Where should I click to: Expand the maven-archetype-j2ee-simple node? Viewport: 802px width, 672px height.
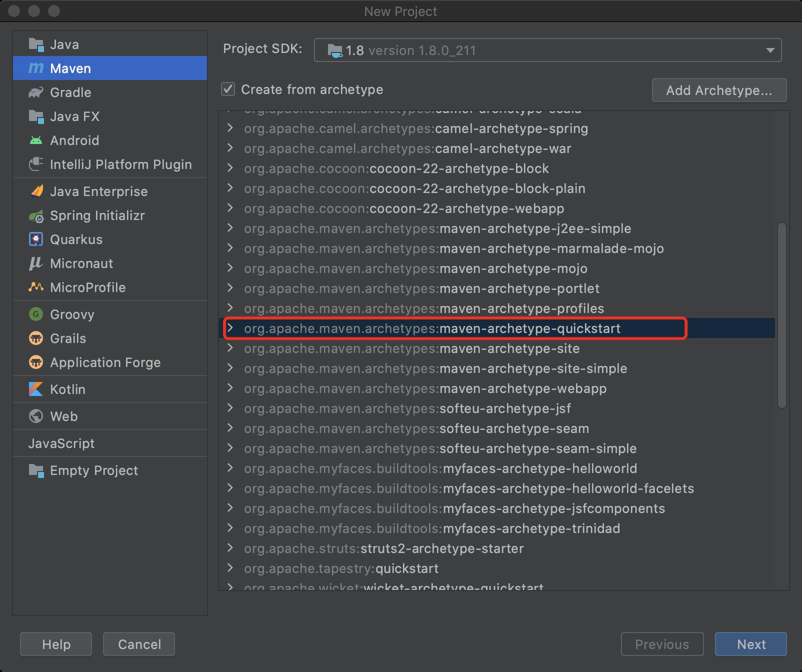230,228
